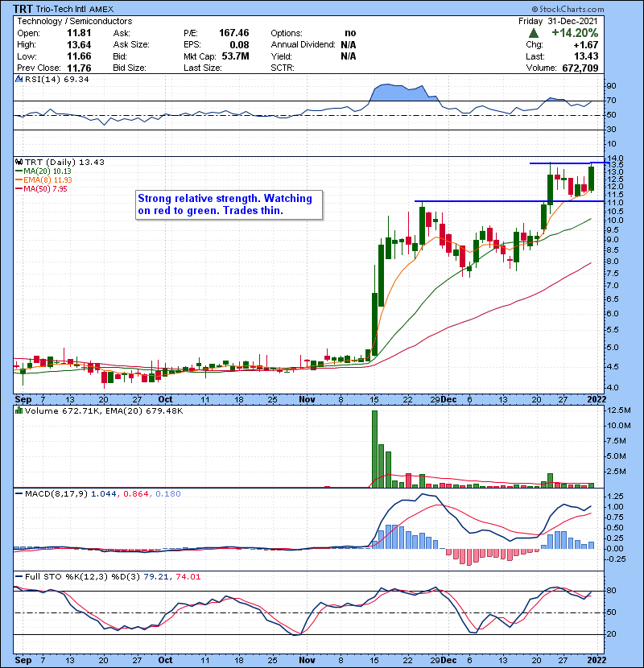Click the 90 label on RSI axis
The width and height of the screenshot is (644, 668).
click(611, 86)
